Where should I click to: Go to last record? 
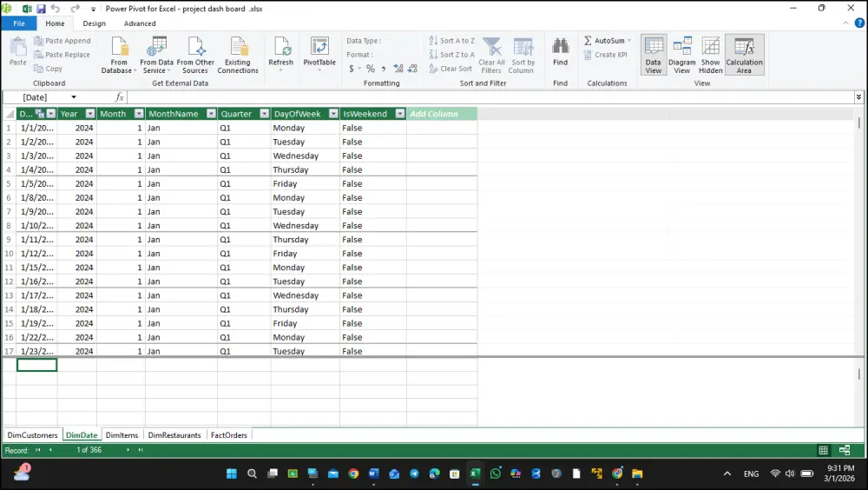(x=140, y=450)
